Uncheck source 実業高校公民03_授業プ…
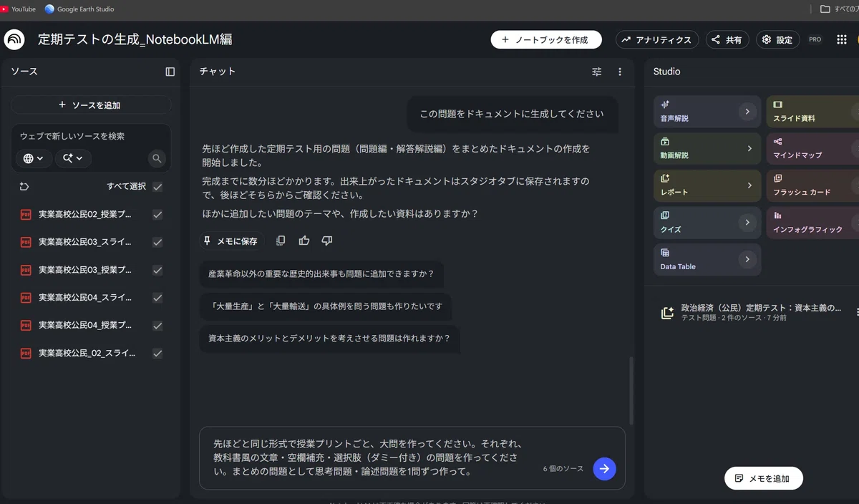 coord(157,270)
